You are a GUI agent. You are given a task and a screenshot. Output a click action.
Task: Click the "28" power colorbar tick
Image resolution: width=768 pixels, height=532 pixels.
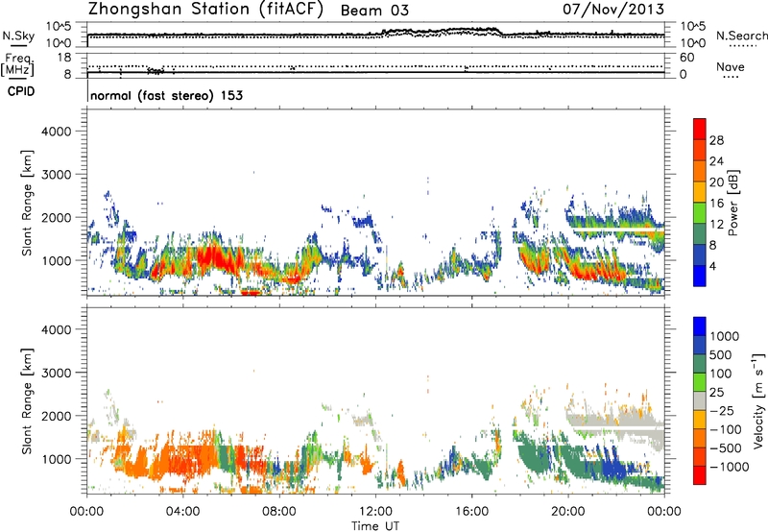pos(716,140)
